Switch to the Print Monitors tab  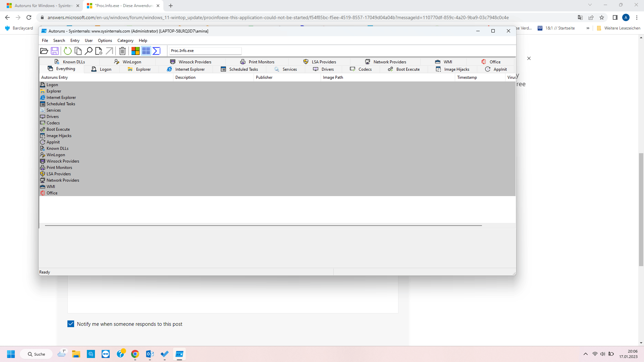[257, 62]
